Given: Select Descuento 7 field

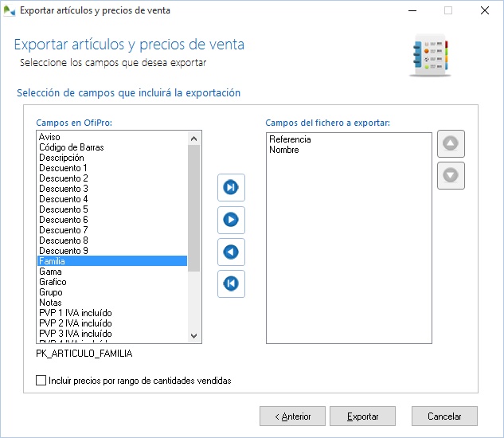Looking at the screenshot, I should click(x=112, y=230).
